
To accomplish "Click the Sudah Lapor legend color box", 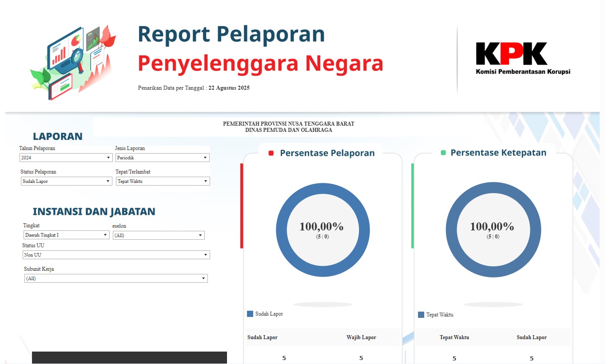I will 250,314.
